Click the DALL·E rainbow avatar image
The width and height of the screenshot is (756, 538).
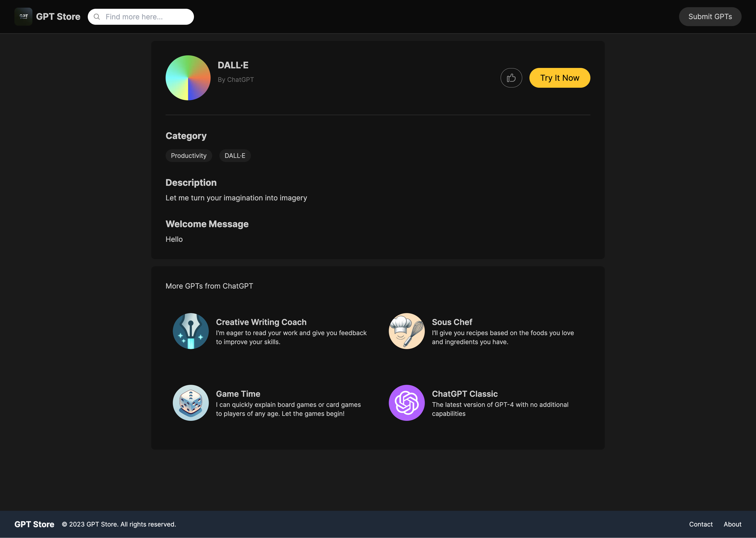tap(188, 78)
